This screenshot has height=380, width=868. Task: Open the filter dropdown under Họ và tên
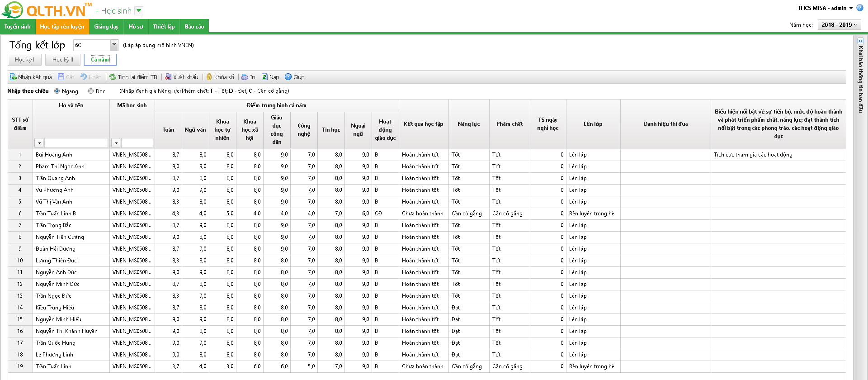[x=39, y=143]
